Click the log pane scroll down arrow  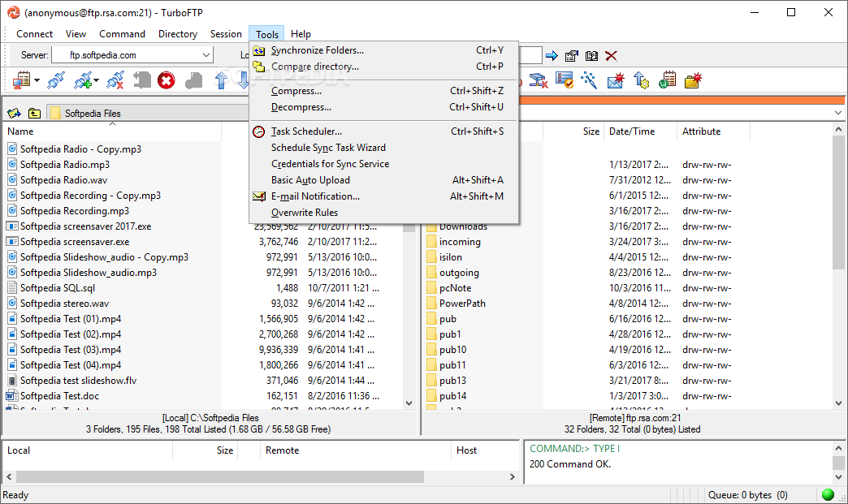pyautogui.click(x=838, y=477)
